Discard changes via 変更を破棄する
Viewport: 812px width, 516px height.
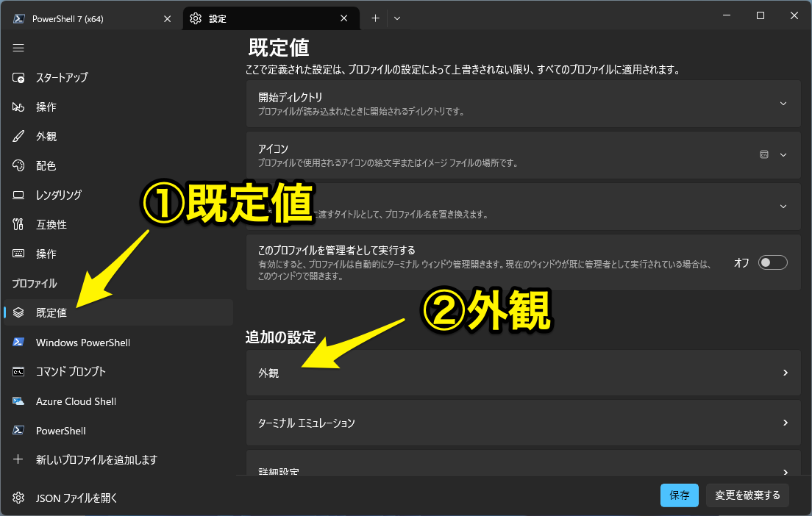(x=747, y=495)
